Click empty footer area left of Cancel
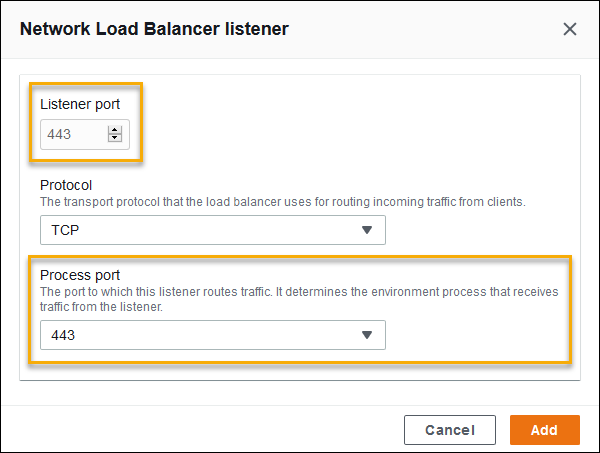Screen dimensions: 600x453 [200, 430]
